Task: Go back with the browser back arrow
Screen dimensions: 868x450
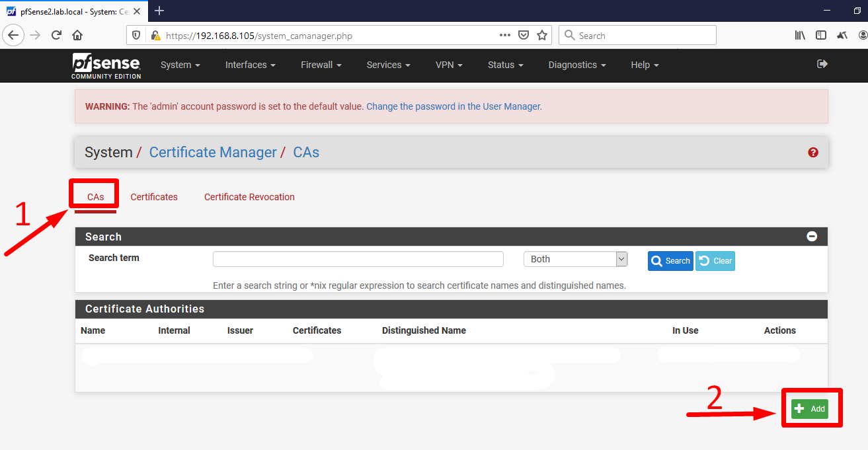Action: [x=13, y=36]
